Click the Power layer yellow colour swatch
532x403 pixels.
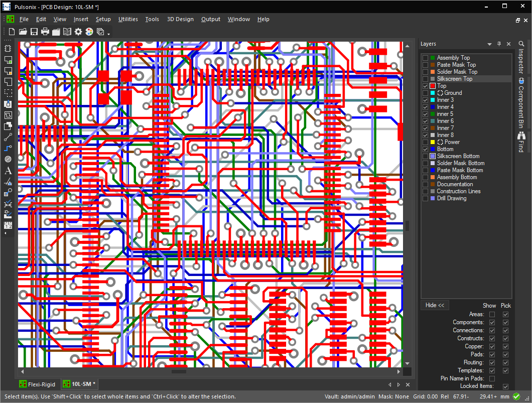click(x=433, y=143)
